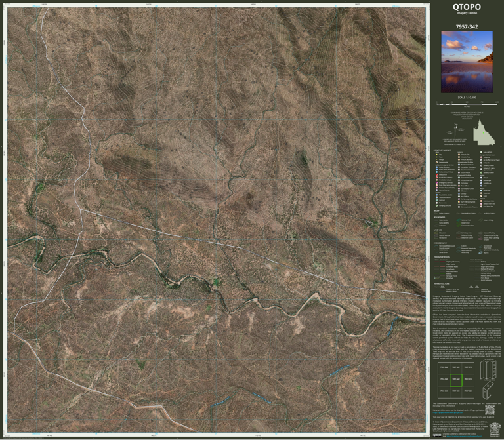
Task: Click the Camping Ground legend symbol
Action: coord(437,205)
